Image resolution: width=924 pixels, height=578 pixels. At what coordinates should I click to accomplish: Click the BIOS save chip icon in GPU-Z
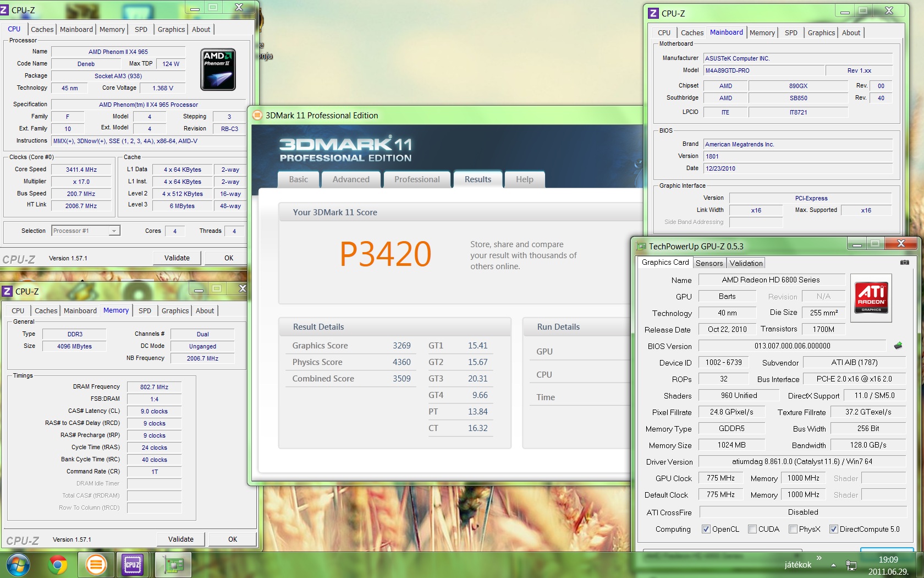click(x=898, y=346)
